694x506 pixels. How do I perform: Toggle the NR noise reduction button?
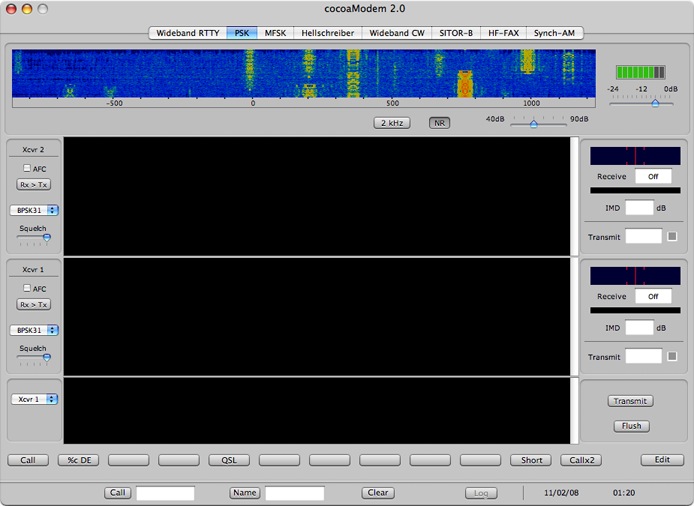click(440, 123)
